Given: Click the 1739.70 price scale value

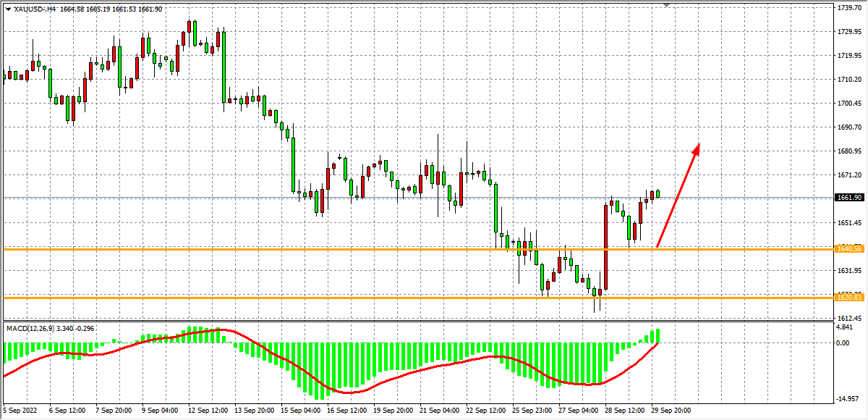Looking at the screenshot, I should [848, 8].
